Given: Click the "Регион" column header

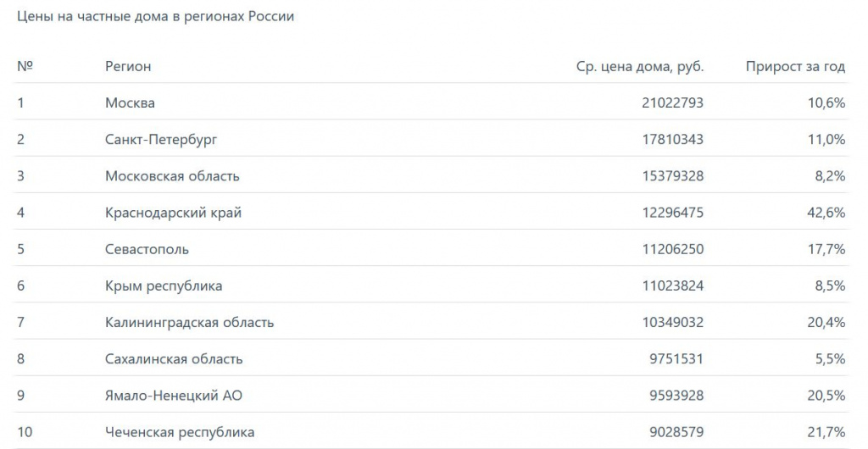Looking at the screenshot, I should pos(128,66).
